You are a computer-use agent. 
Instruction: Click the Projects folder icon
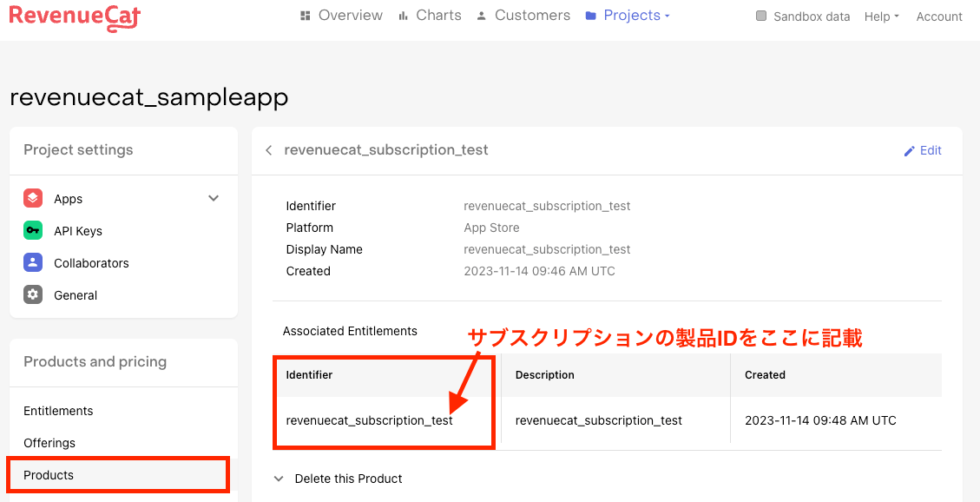point(590,16)
